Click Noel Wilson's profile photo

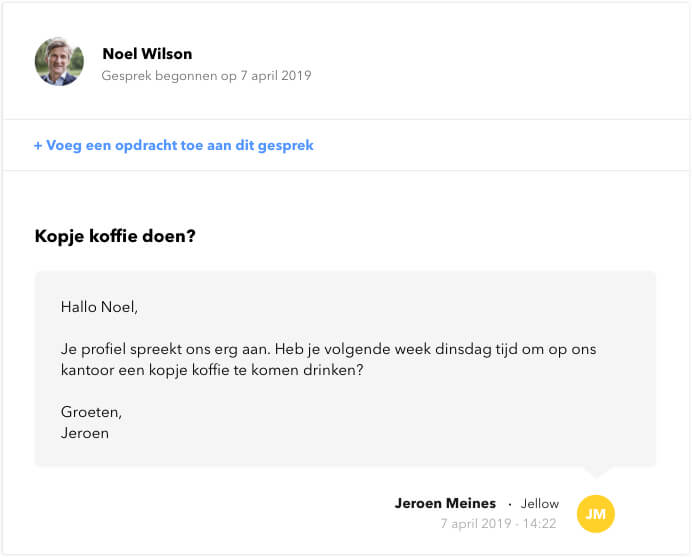click(x=59, y=62)
